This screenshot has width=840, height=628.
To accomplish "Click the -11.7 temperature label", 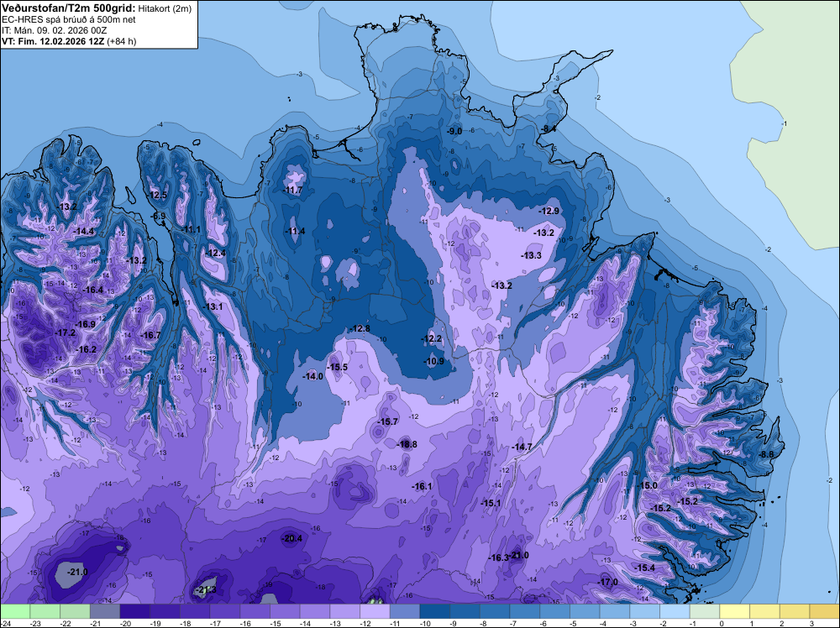I will coord(292,190).
